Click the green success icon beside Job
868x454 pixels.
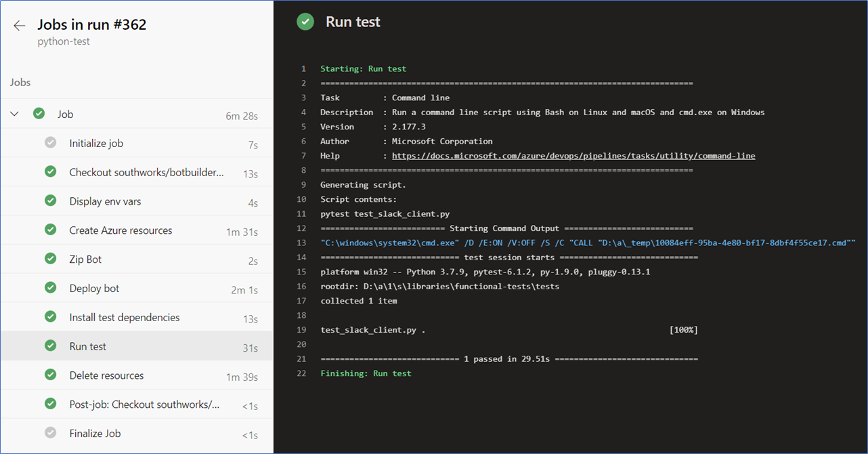coord(39,114)
